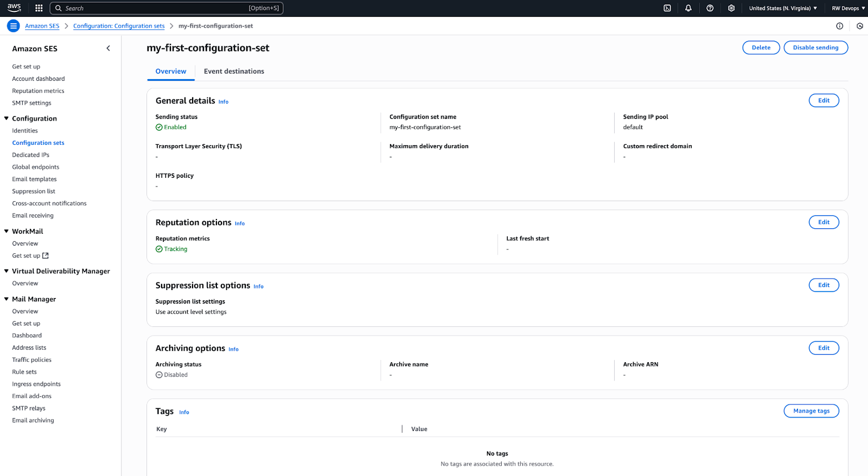Switch to the Event destinations tab
Screen dimensions: 868x476
(234, 72)
